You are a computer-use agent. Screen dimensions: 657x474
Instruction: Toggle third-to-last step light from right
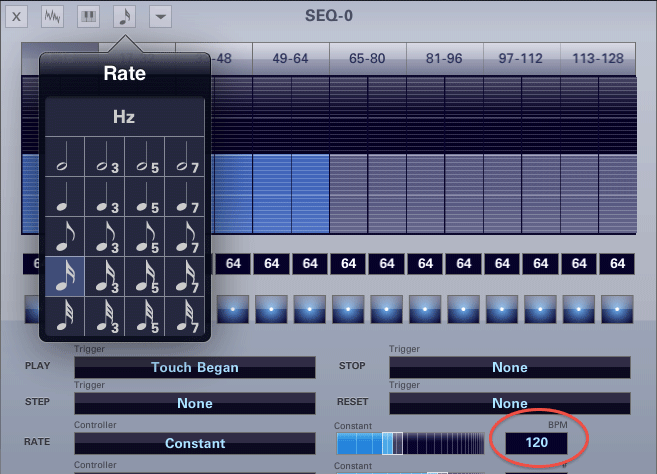pos(540,309)
